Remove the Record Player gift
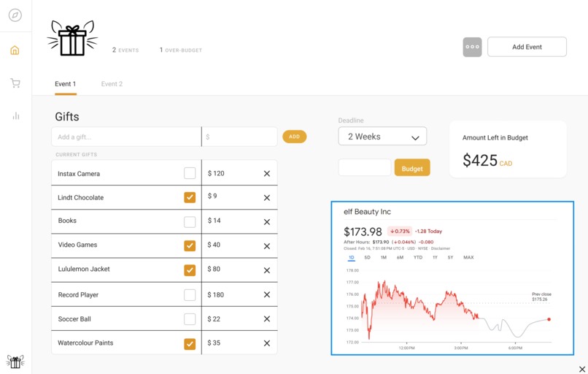 tap(266, 294)
